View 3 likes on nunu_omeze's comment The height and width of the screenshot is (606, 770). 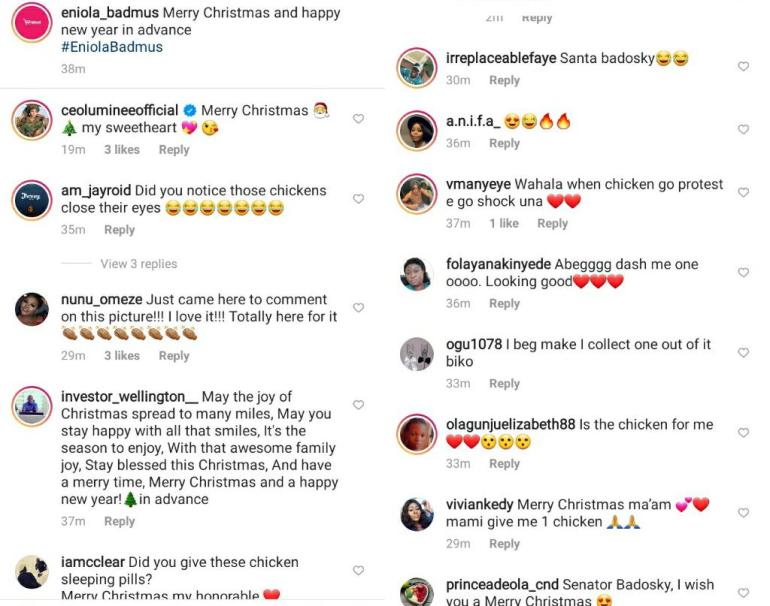(x=122, y=355)
